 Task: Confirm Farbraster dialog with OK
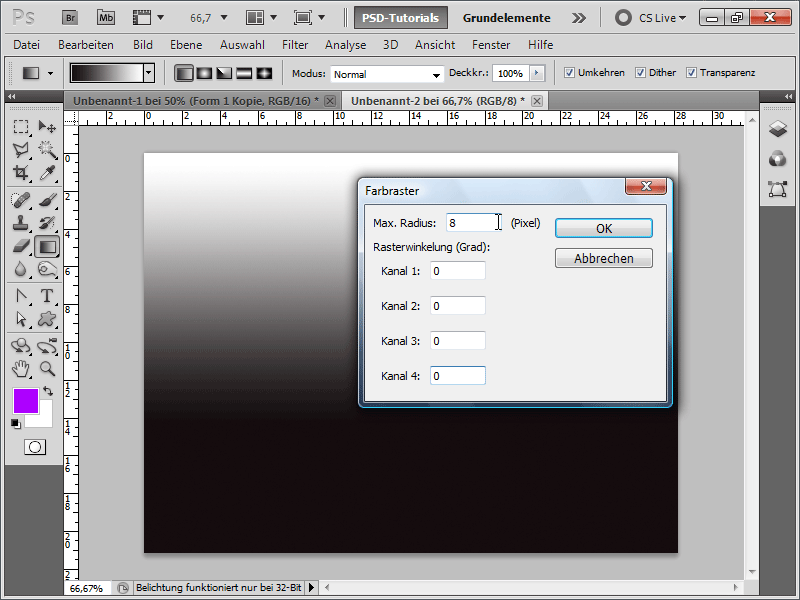coord(604,228)
